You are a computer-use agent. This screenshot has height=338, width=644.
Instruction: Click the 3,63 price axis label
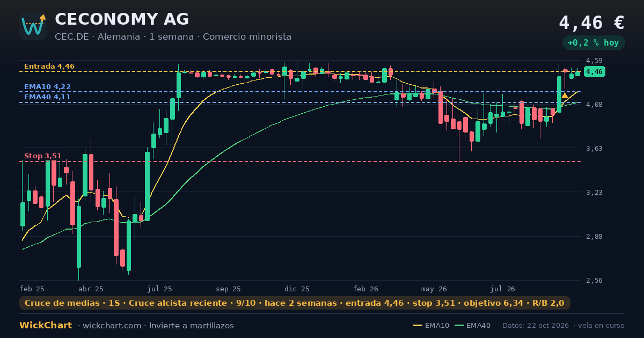pyautogui.click(x=594, y=149)
